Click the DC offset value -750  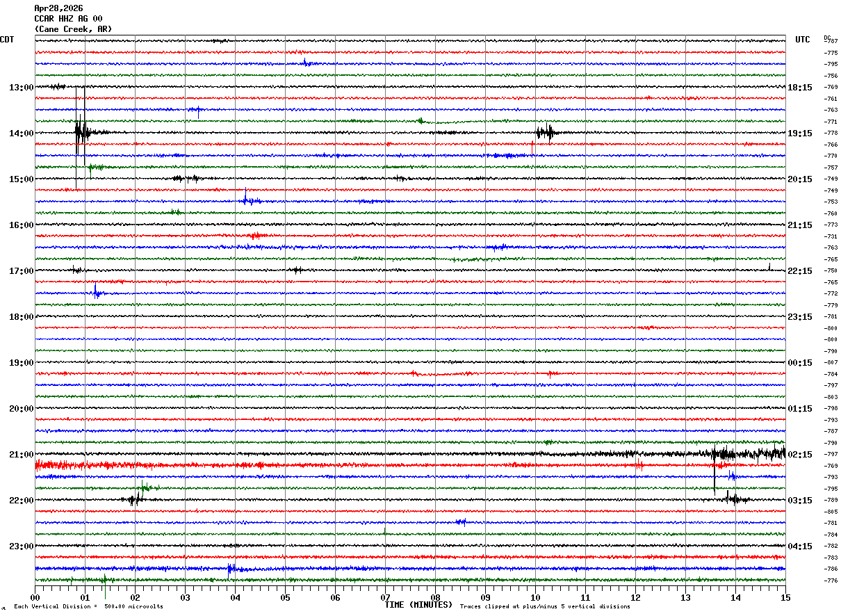click(x=831, y=271)
